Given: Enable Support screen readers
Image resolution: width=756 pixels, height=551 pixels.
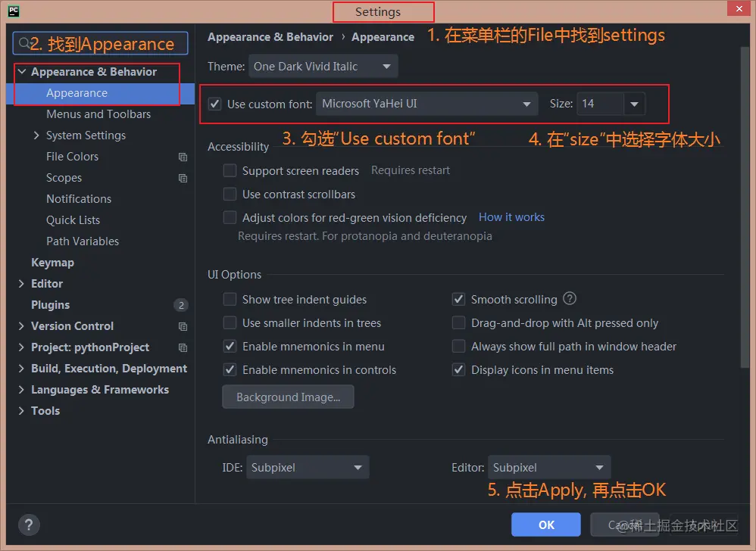Looking at the screenshot, I should pyautogui.click(x=230, y=170).
